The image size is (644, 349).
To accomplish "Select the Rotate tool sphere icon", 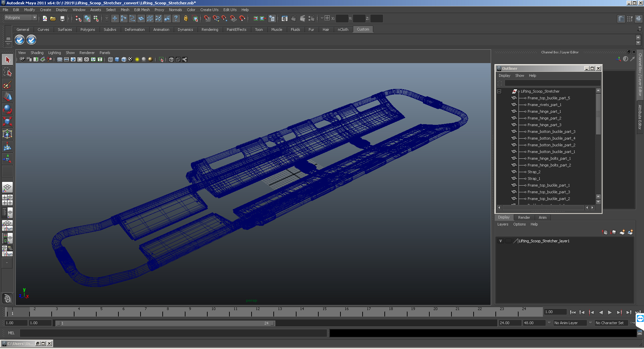I will pyautogui.click(x=7, y=109).
